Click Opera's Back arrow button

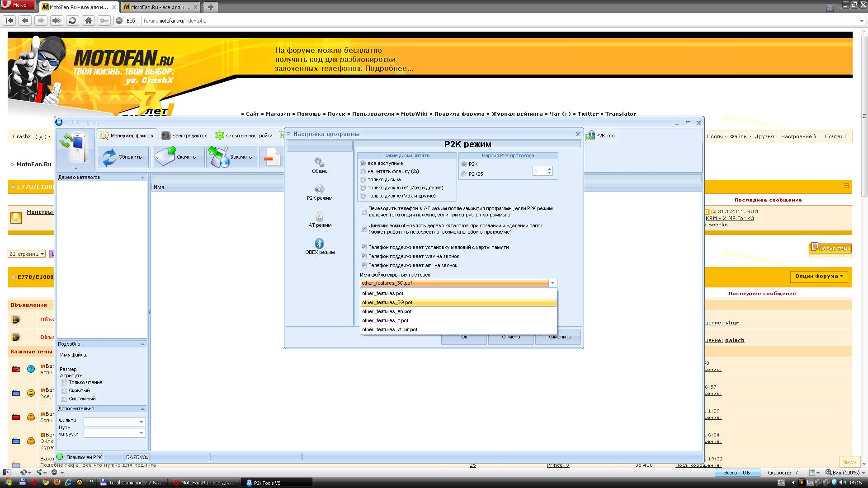(25, 20)
